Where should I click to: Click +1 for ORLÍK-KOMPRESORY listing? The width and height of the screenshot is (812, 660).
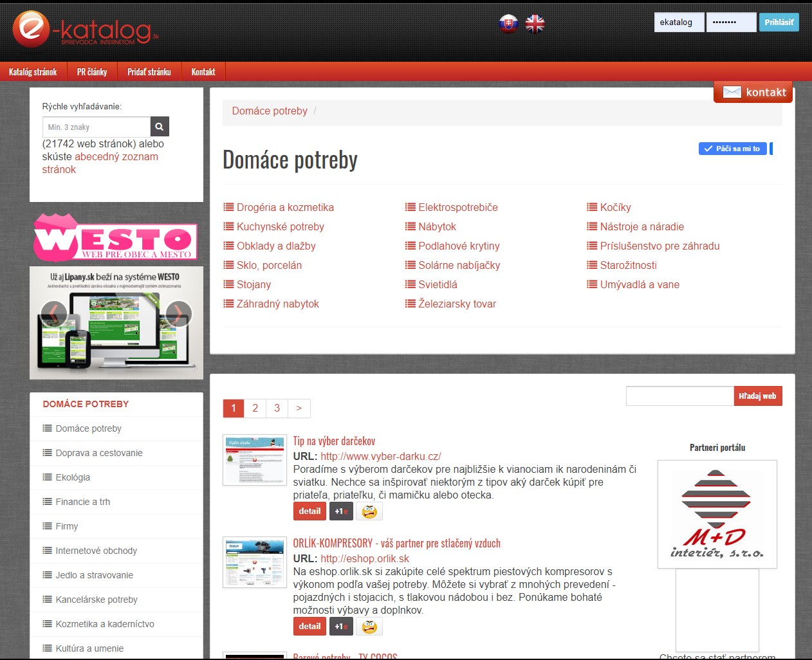[341, 627]
